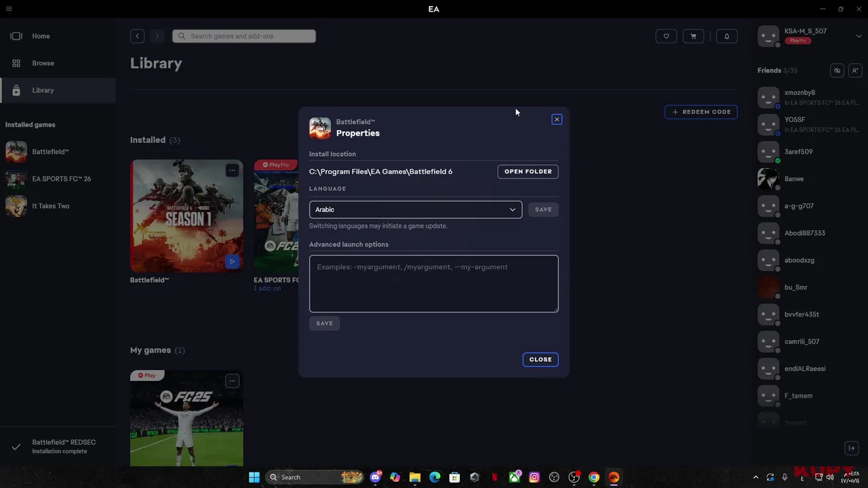Image resolution: width=868 pixels, height=488 pixels.
Task: Open Microsoft Store from the taskbar
Action: click(454, 477)
